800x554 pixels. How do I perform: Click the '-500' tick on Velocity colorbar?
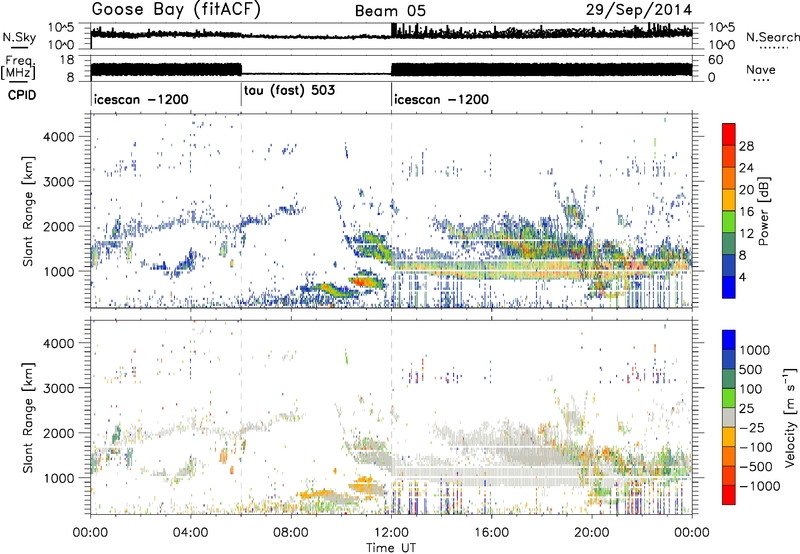point(756,466)
